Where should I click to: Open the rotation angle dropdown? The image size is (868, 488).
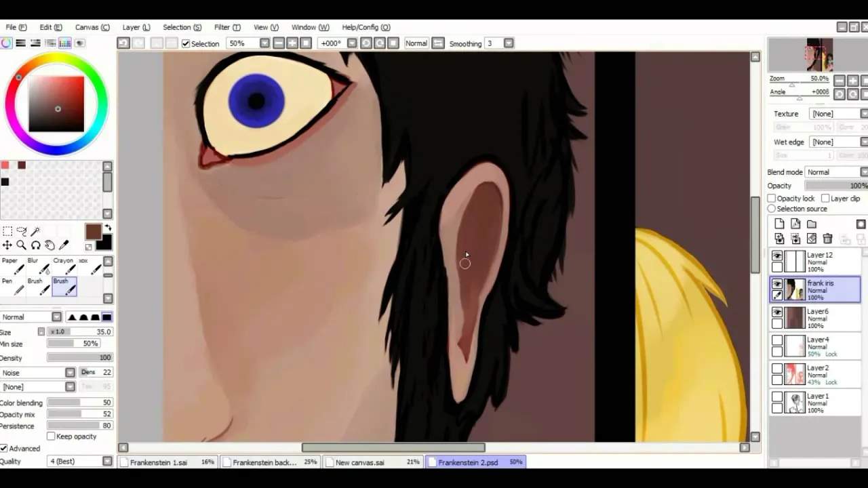(x=351, y=43)
